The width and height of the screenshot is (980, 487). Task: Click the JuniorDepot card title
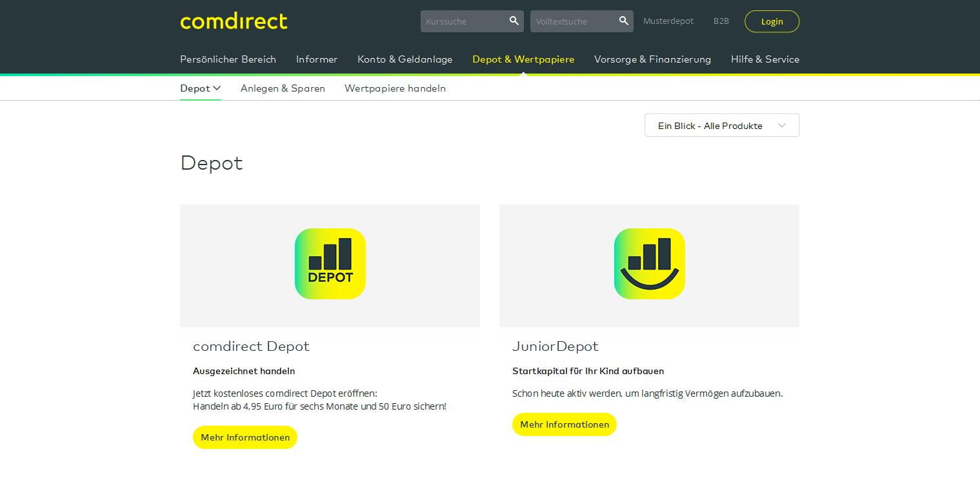(555, 346)
